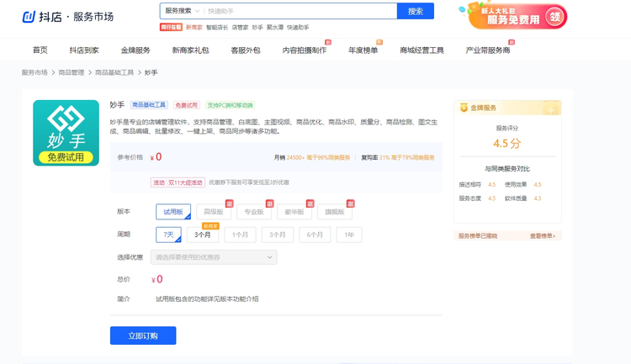
Task: Click the 惠 badge on 旗舰版
Action: pyautogui.click(x=351, y=203)
